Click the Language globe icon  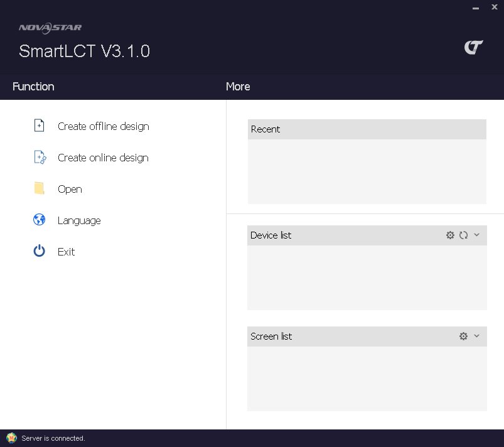(x=39, y=220)
